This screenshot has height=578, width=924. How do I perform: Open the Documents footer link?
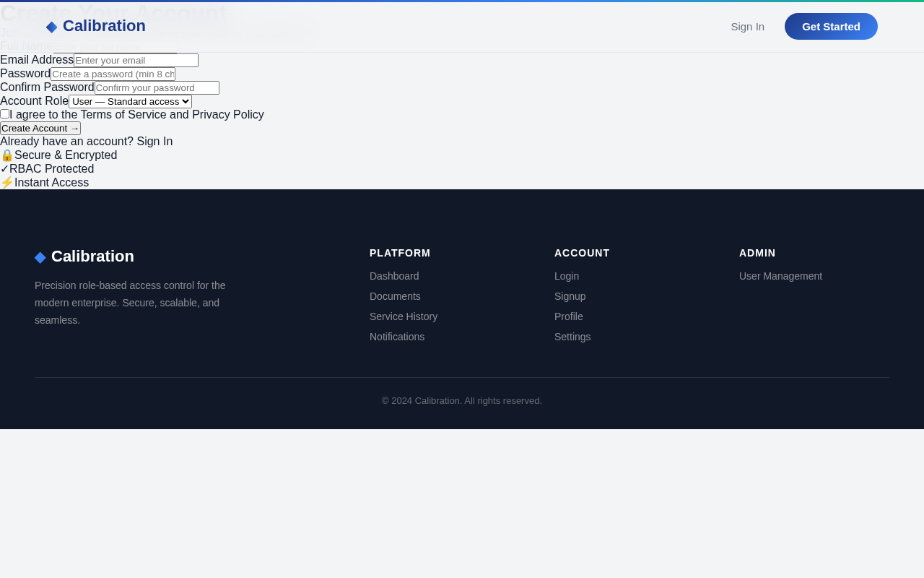(x=395, y=296)
